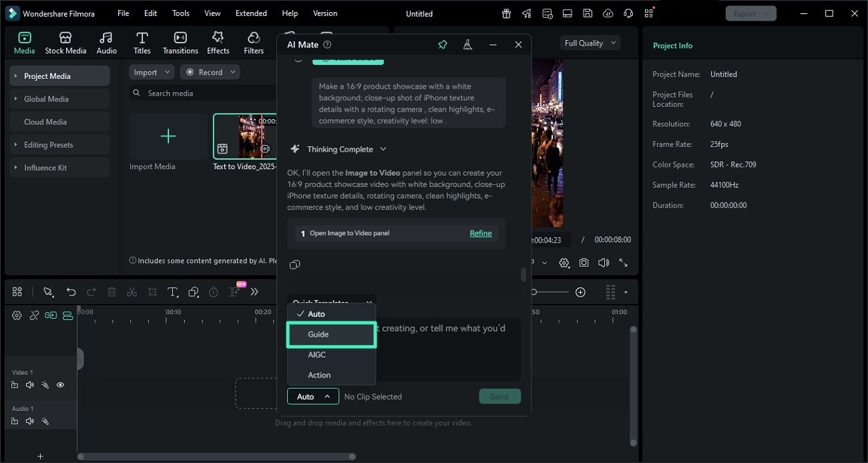868x463 pixels.
Task: Take a snapshot with camera icon
Action: (584, 263)
